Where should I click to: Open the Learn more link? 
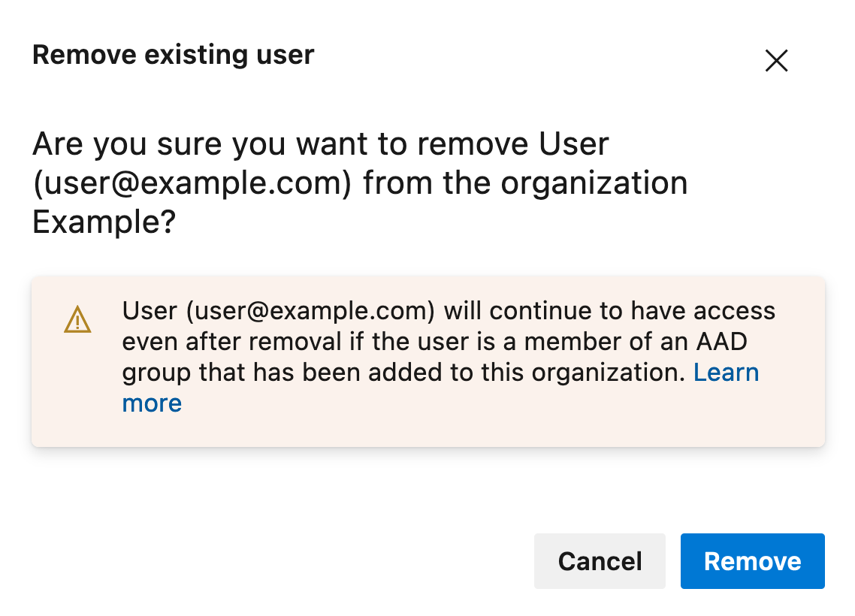click(x=726, y=373)
